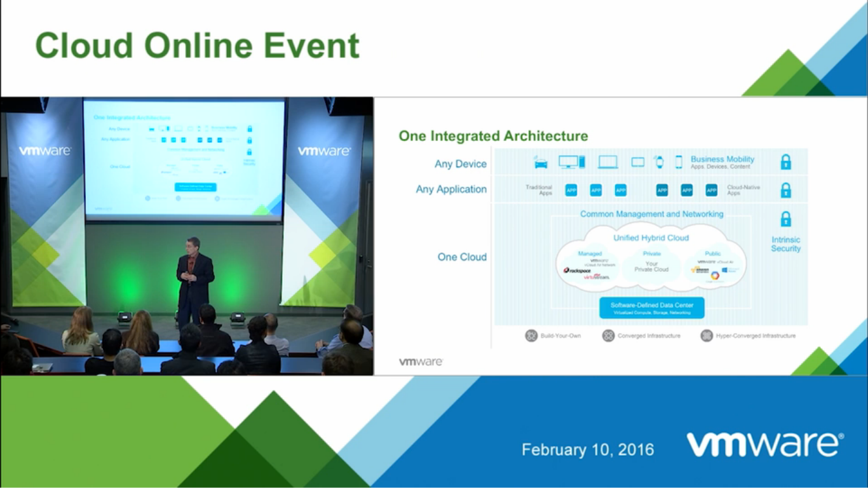Click the February 10, 2016 date text
The height and width of the screenshot is (488, 868).
pyautogui.click(x=588, y=450)
